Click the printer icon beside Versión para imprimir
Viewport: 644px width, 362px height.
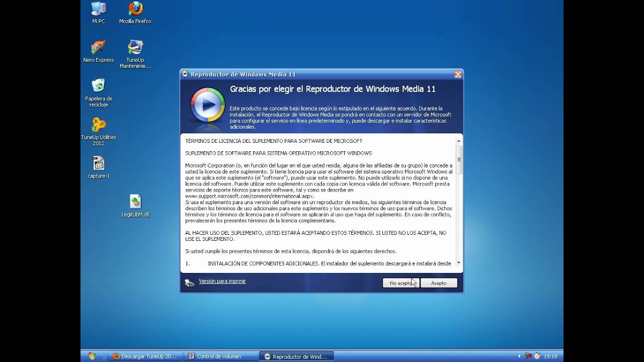click(189, 283)
